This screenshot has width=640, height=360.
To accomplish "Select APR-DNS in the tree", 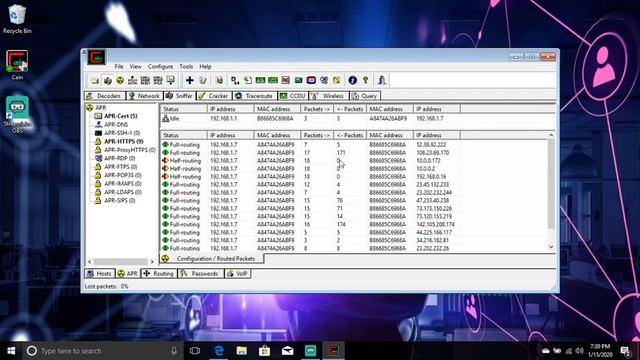I will point(116,124).
